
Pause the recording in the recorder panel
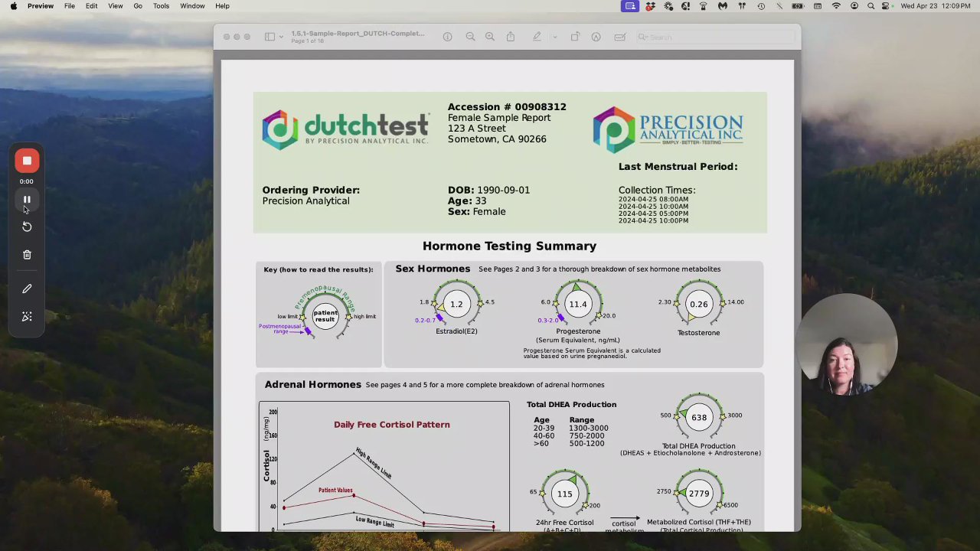(27, 200)
